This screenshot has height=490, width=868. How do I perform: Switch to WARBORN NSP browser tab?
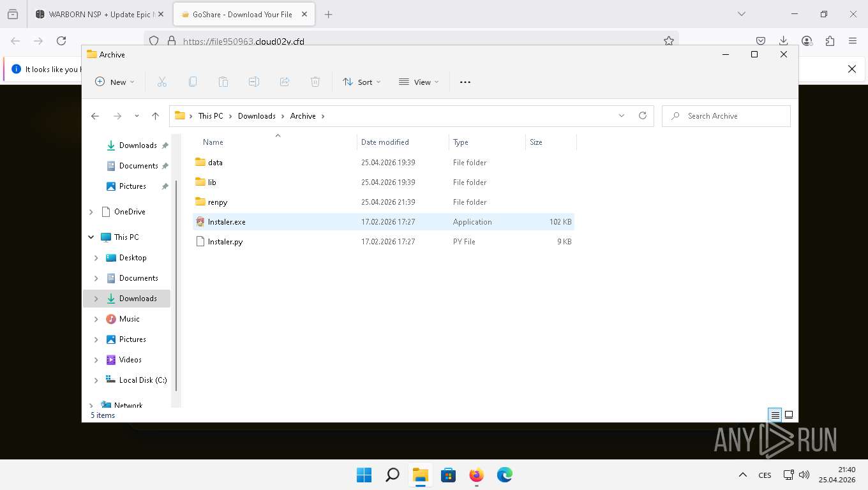tap(100, 14)
